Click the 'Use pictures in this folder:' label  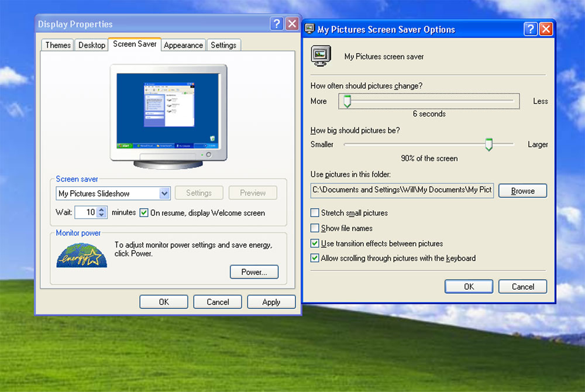coord(350,174)
